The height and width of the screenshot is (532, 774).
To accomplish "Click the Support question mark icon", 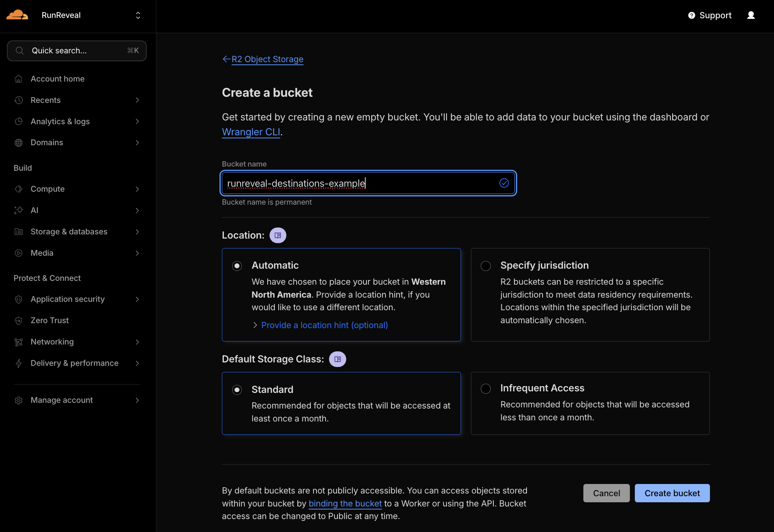I will coord(691,15).
